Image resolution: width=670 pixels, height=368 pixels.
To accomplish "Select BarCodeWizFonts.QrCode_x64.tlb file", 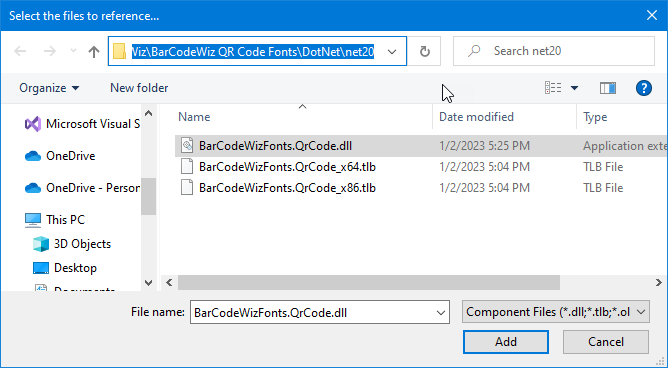I will 287,167.
